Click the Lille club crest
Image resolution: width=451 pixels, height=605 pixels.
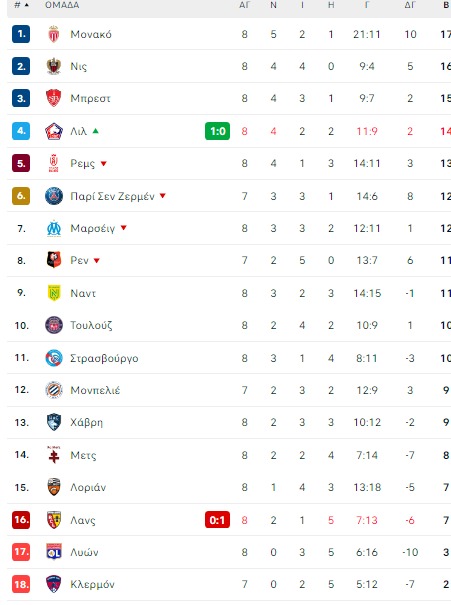coord(54,131)
